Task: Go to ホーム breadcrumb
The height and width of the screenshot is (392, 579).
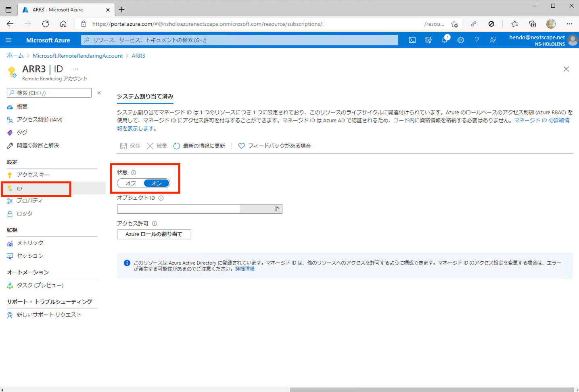Action: [15, 56]
